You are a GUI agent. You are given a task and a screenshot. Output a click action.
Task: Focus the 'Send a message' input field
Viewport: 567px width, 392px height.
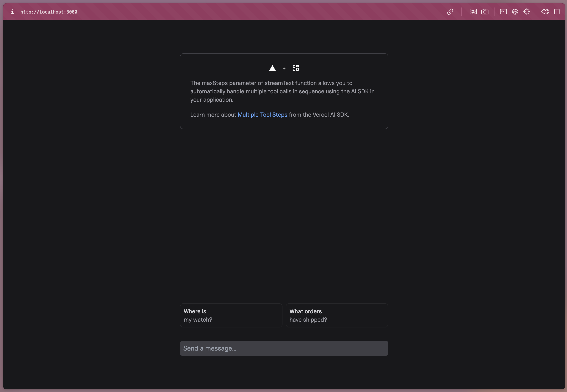click(x=284, y=348)
